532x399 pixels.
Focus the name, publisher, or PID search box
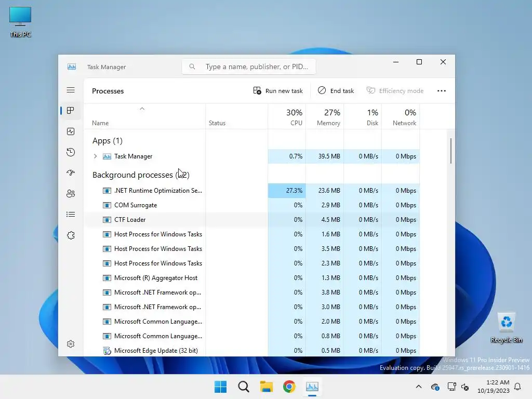point(249,66)
